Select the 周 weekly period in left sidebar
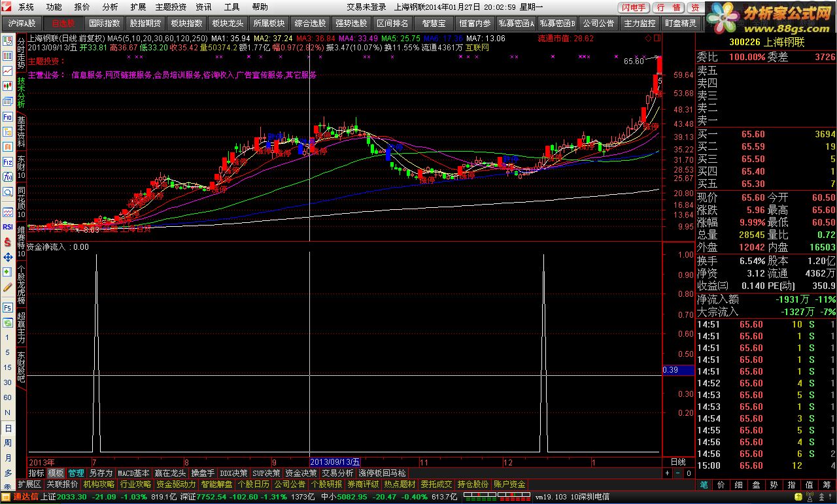 (8, 443)
